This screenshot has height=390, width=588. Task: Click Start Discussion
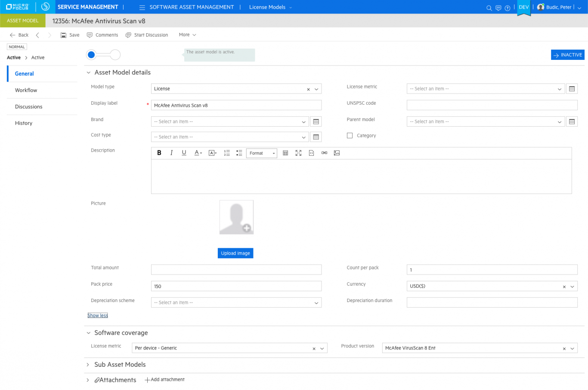click(147, 35)
